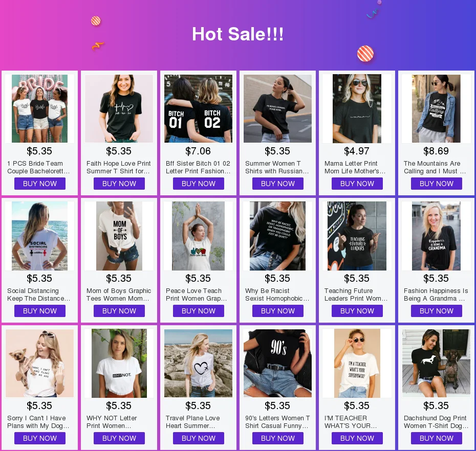Open Summer Women T Shirts with Russian title
Viewport: 476px width, 451px height.
(277, 167)
